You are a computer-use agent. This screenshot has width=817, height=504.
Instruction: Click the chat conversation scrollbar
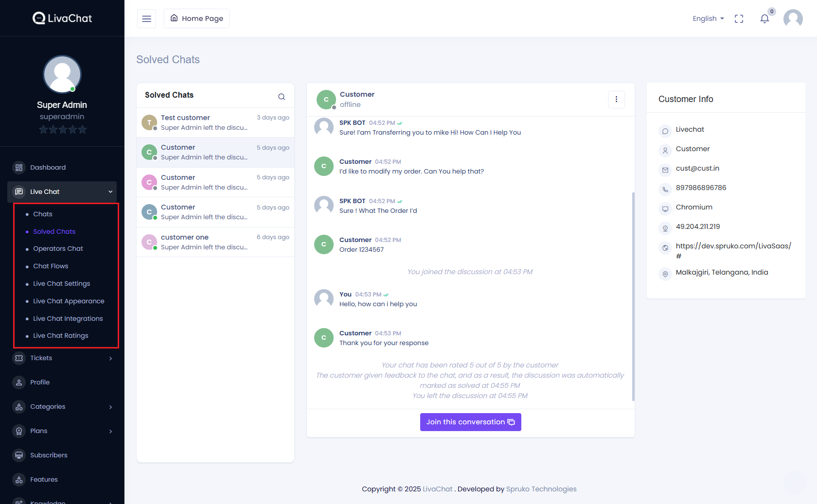633,296
